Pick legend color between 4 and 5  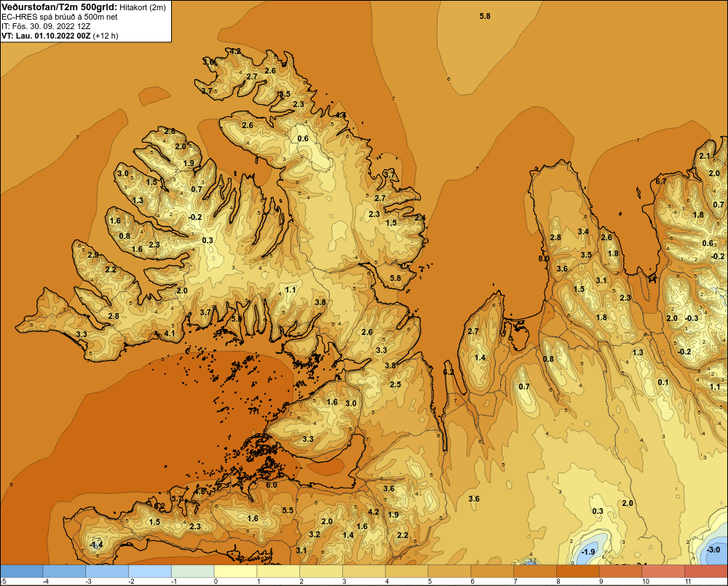click(x=406, y=571)
